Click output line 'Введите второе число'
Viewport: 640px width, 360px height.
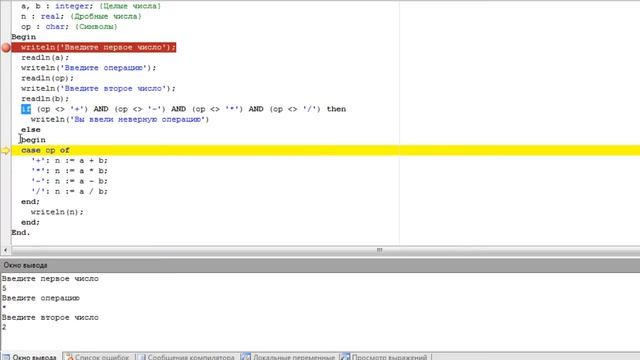[50, 318]
